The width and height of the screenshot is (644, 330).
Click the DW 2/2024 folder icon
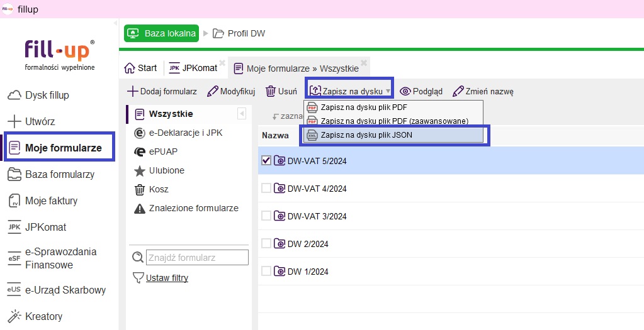pos(280,244)
